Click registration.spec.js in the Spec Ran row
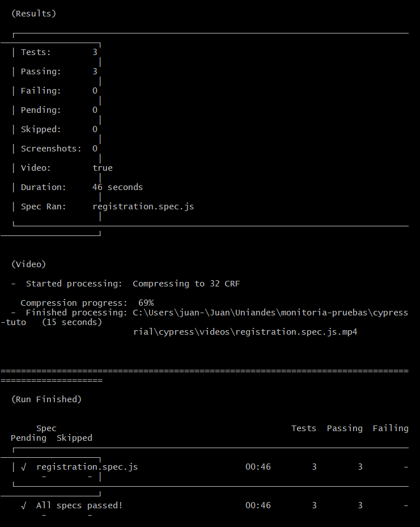 click(x=143, y=206)
